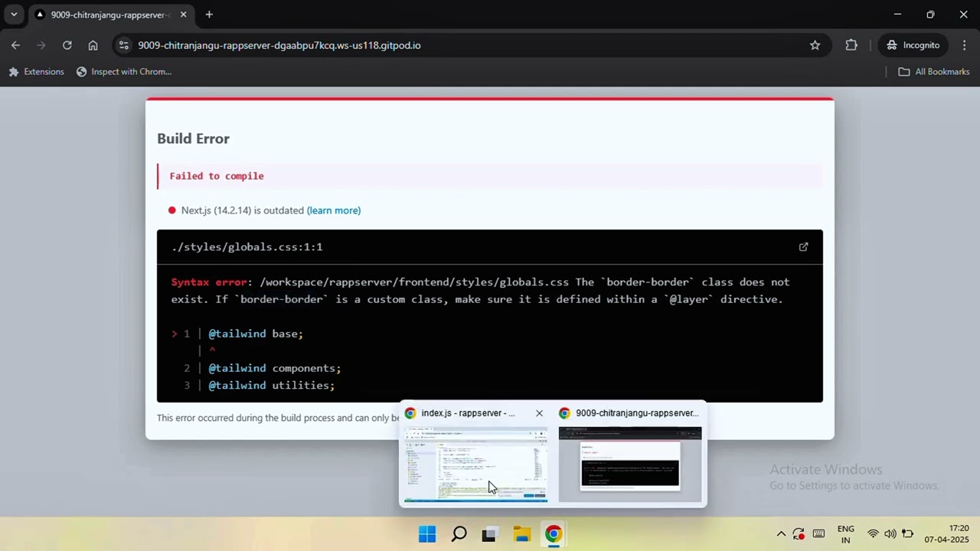Restore down the Chrome window
This screenshot has height=551, width=980.
tap(930, 15)
